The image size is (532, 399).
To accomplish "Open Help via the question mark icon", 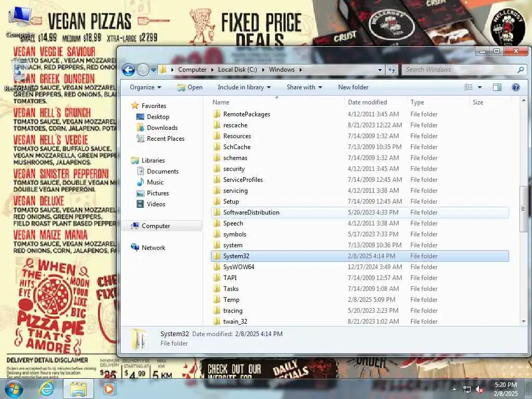I will point(516,87).
